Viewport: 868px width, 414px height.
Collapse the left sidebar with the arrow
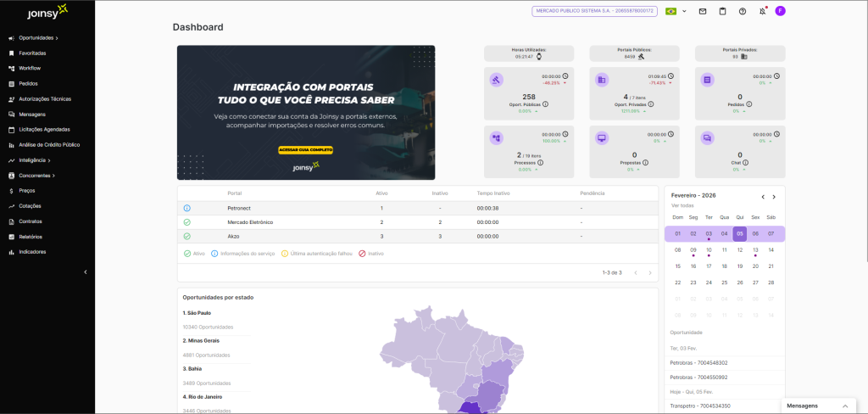pyautogui.click(x=85, y=272)
